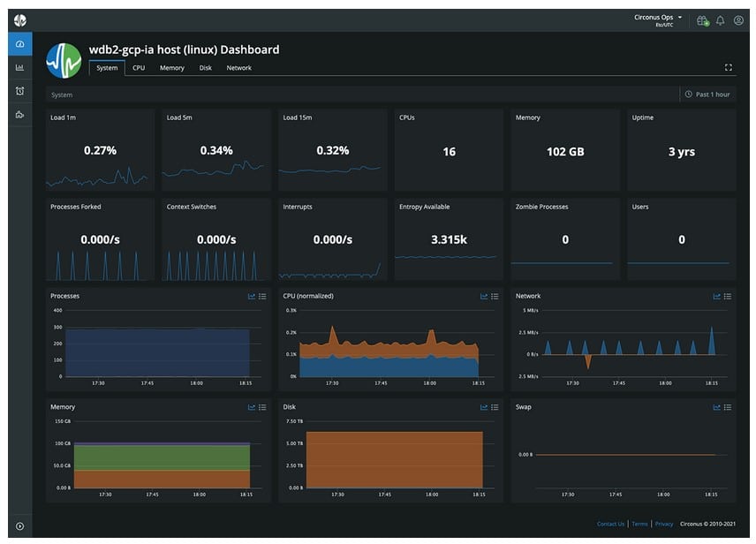Show legend list for CPU (normalized) panel

(495, 296)
